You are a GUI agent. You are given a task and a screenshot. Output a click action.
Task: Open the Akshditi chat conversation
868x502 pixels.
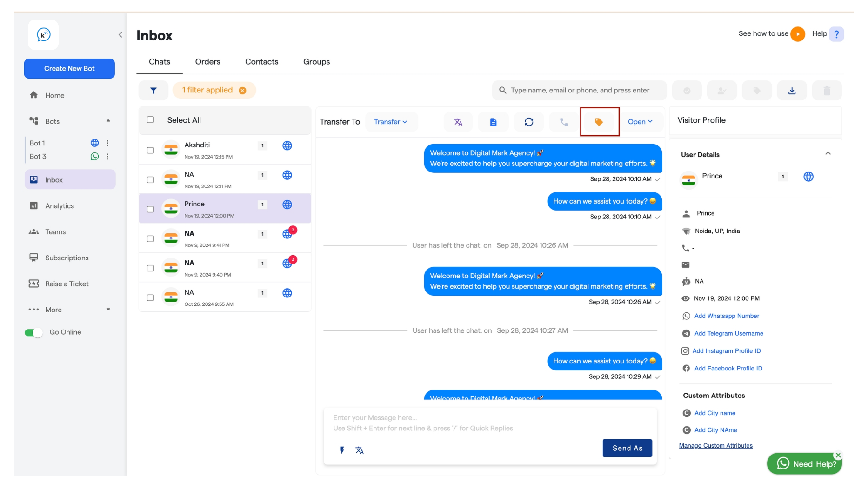[x=225, y=150]
